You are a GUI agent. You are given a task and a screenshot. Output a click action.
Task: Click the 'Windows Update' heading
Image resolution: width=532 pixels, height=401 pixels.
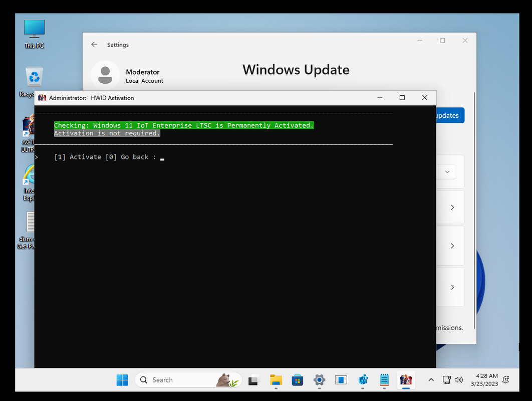(x=296, y=70)
